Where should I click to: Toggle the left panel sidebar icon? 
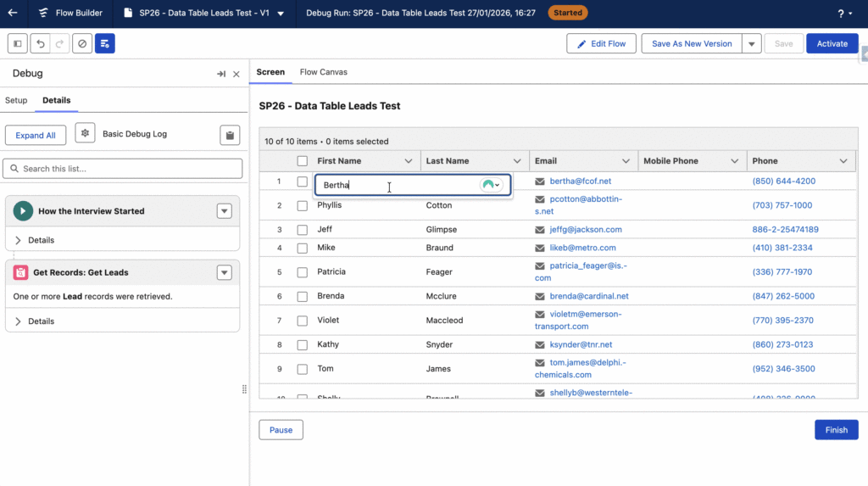18,43
